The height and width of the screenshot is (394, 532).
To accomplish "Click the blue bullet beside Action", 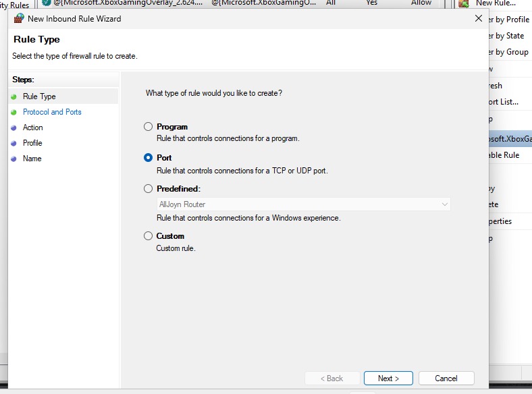I will tap(14, 128).
